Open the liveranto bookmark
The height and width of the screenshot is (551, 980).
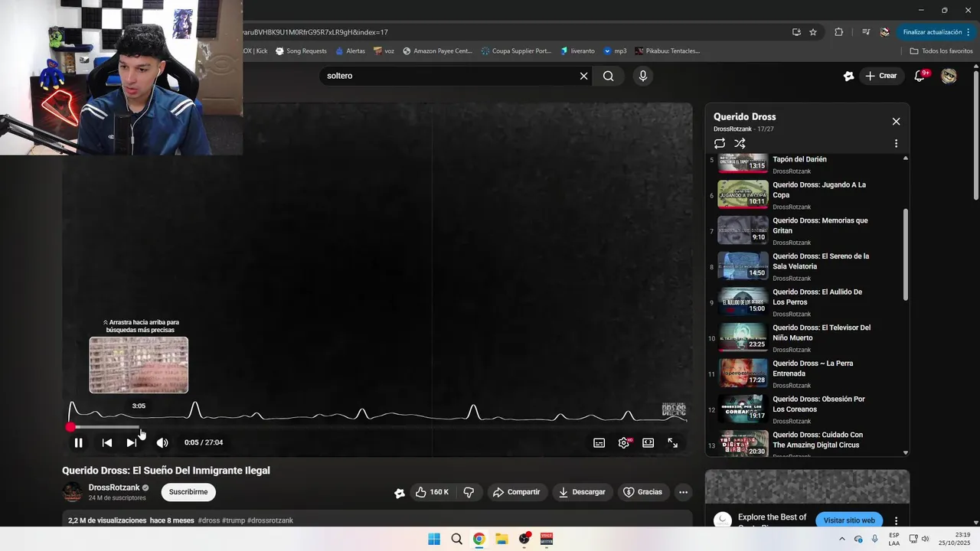pyautogui.click(x=577, y=51)
